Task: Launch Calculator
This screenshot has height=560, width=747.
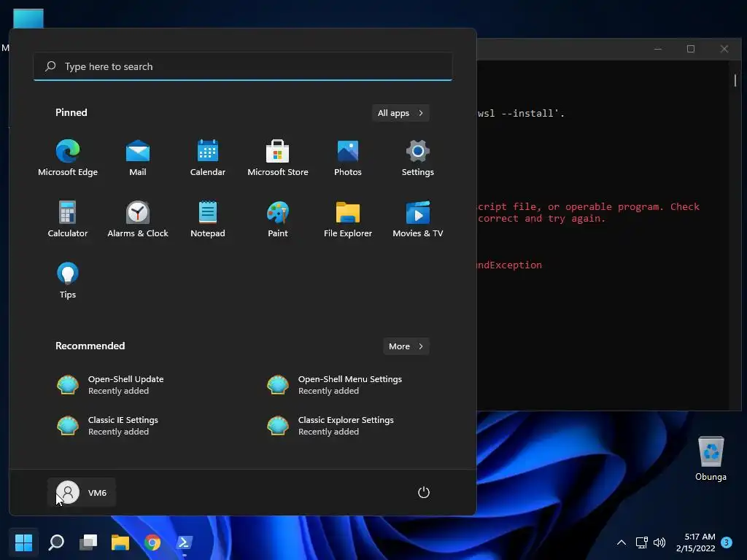Action: tap(68, 219)
